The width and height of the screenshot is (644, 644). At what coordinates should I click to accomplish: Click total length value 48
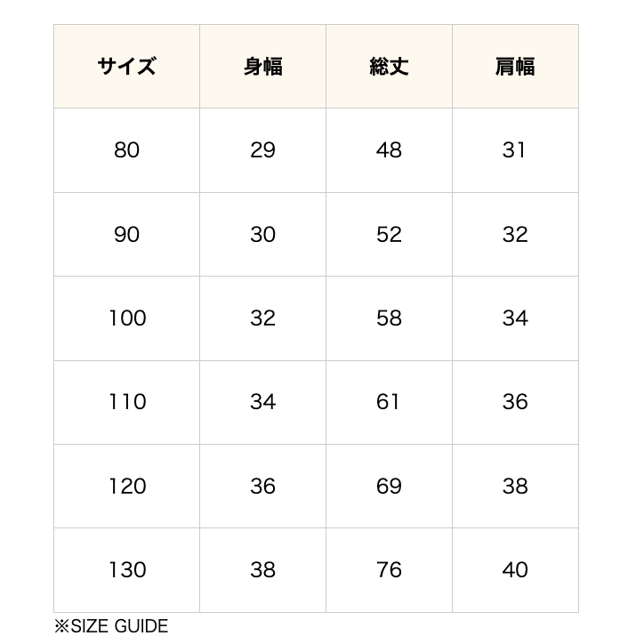coord(389,150)
